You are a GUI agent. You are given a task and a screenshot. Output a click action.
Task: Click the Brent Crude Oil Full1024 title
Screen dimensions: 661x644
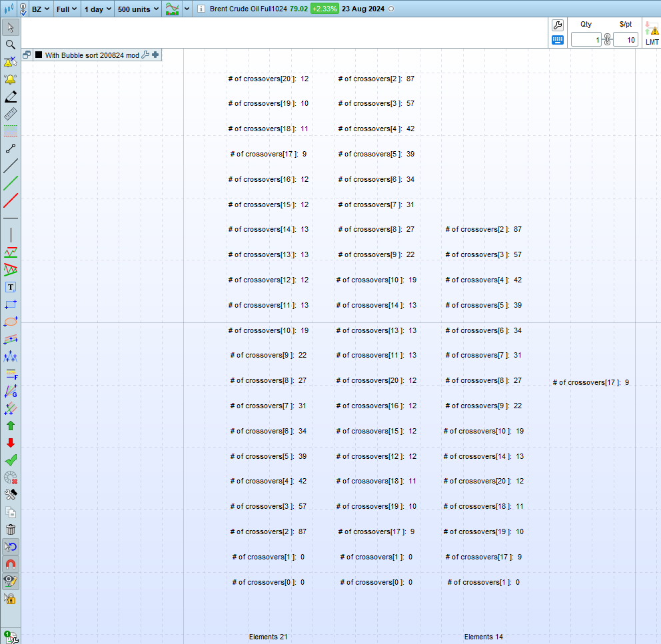(x=249, y=9)
